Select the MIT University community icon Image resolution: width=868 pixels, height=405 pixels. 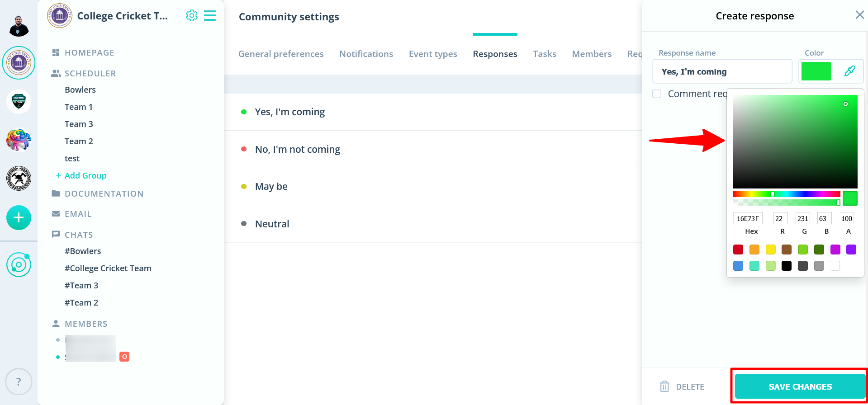point(19,63)
